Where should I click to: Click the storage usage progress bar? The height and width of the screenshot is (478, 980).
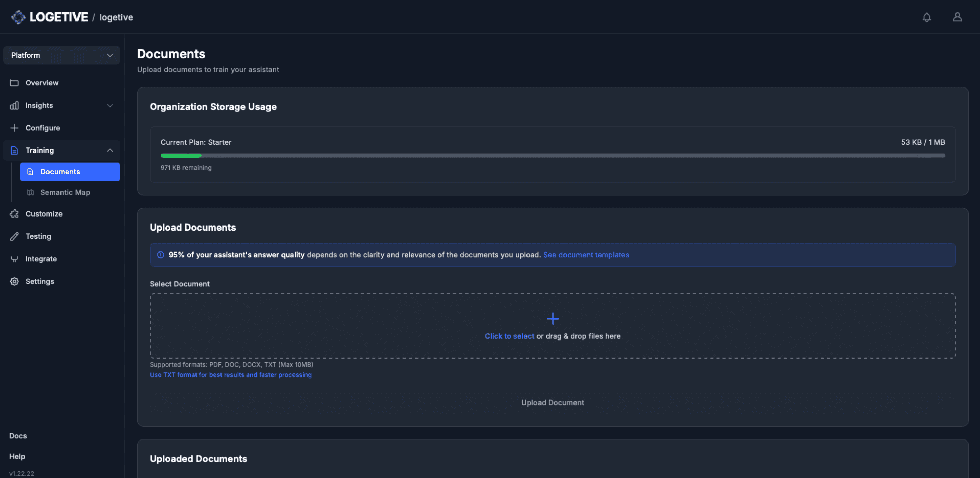pyautogui.click(x=552, y=156)
